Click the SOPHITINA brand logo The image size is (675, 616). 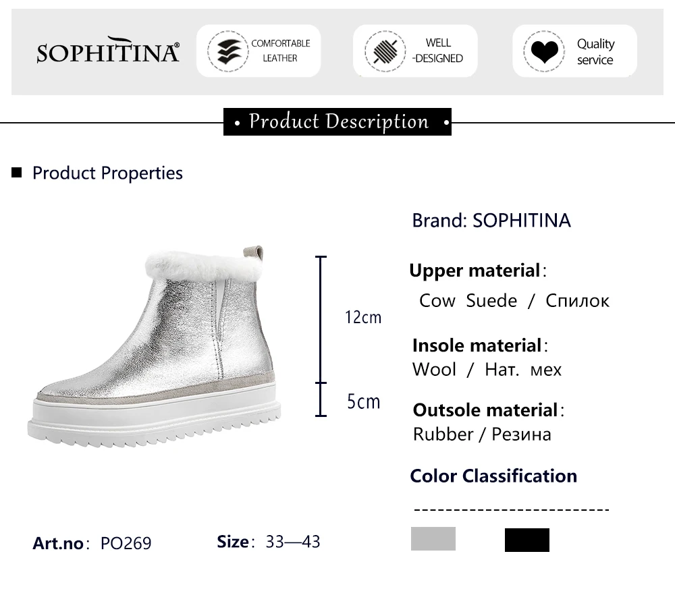coord(107,51)
